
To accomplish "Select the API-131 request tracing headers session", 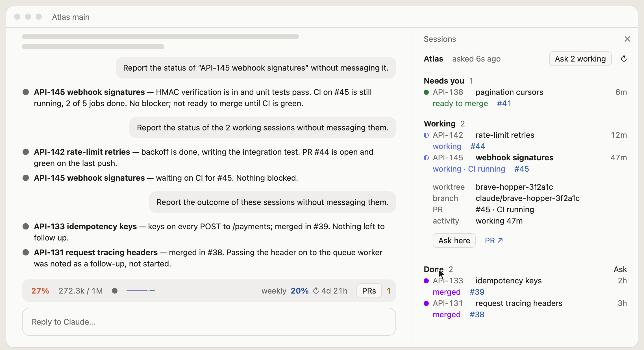I will click(x=525, y=309).
